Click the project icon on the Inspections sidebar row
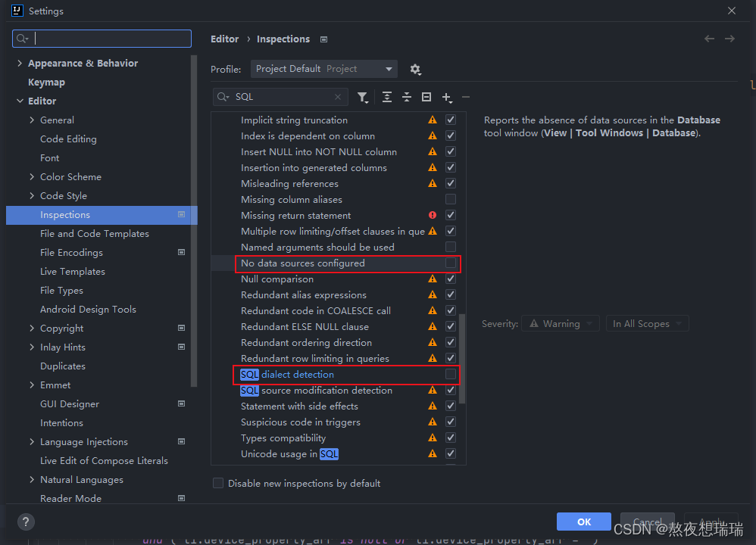This screenshot has height=545, width=756. 181,214
